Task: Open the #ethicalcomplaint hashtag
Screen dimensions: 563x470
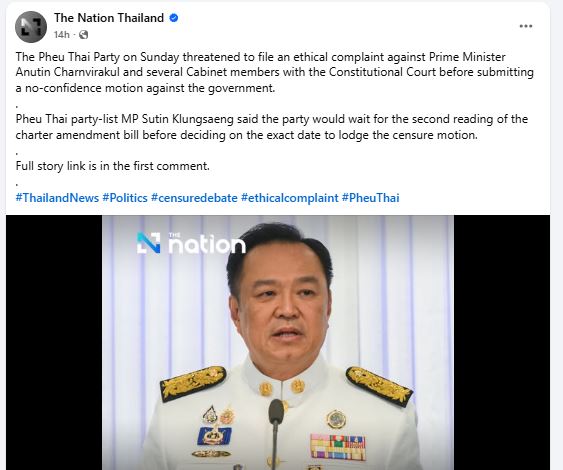Action: (290, 198)
